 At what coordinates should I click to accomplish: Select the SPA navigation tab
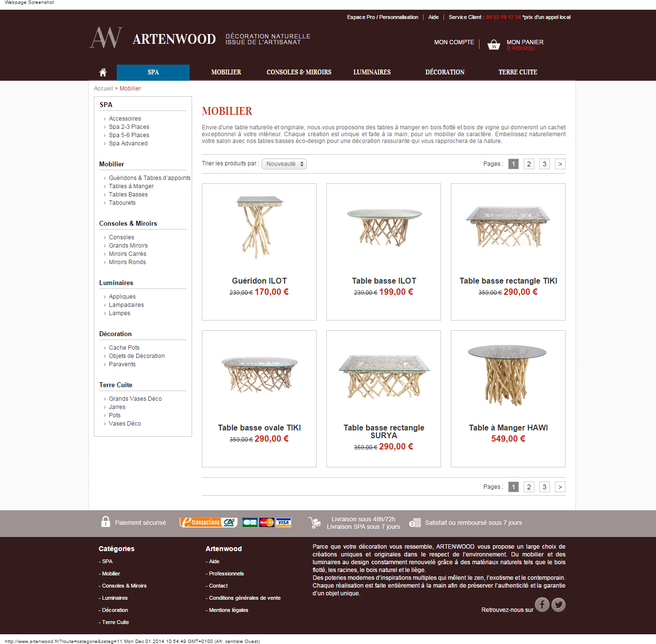pyautogui.click(x=153, y=72)
